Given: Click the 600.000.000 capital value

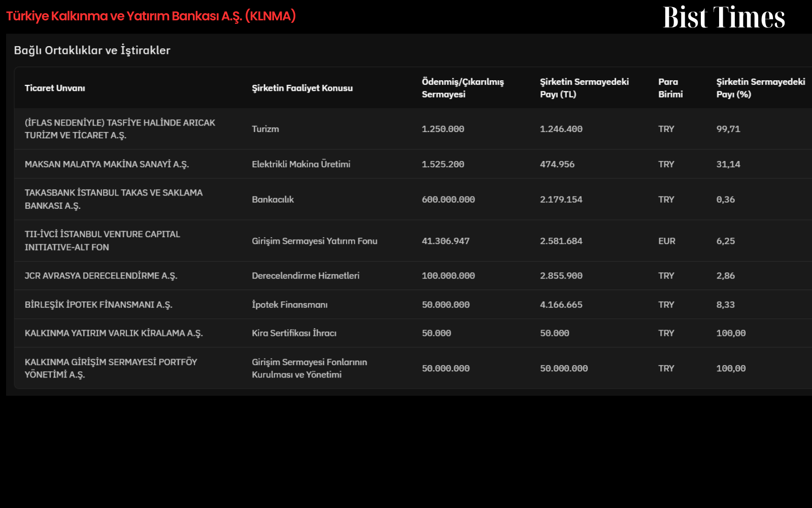Looking at the screenshot, I should click(448, 200).
